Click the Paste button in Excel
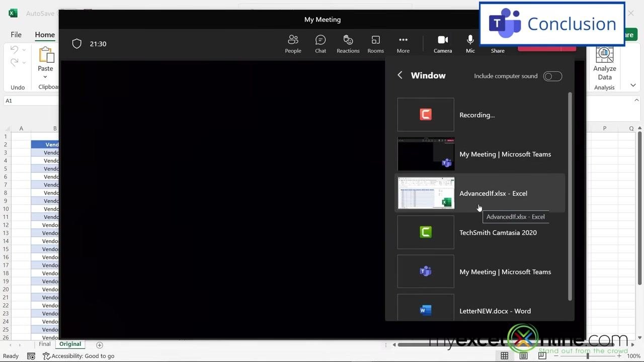This screenshot has height=362, width=644. click(x=45, y=59)
